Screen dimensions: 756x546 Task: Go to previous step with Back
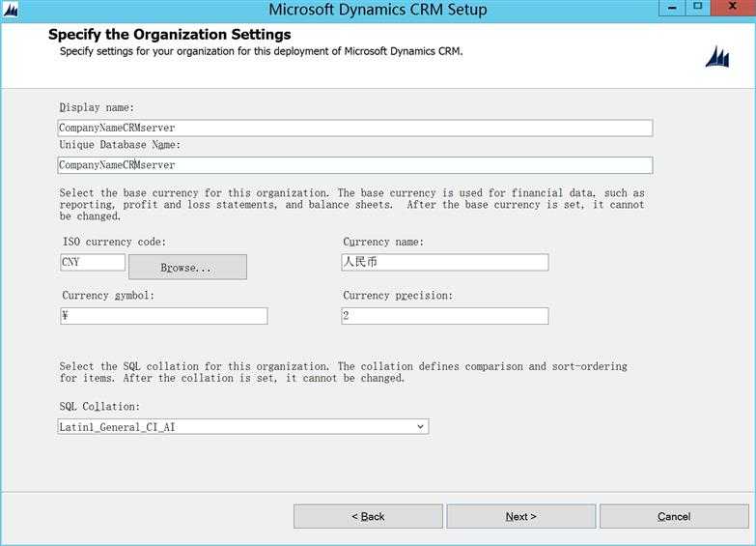(368, 517)
